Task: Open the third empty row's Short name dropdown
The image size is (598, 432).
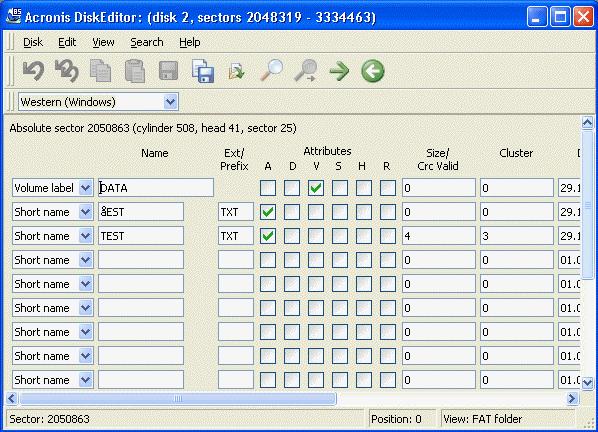Action: point(85,308)
